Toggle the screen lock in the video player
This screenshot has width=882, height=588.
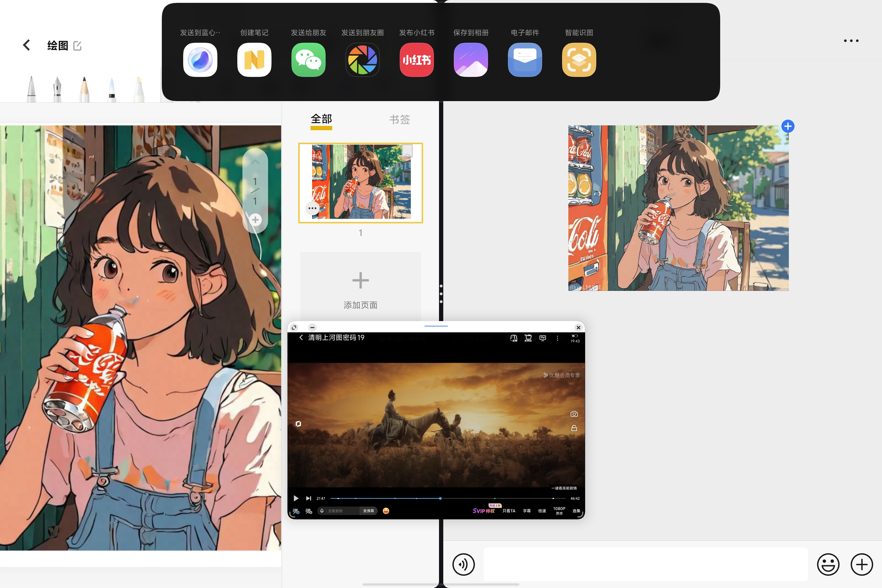pos(574,428)
